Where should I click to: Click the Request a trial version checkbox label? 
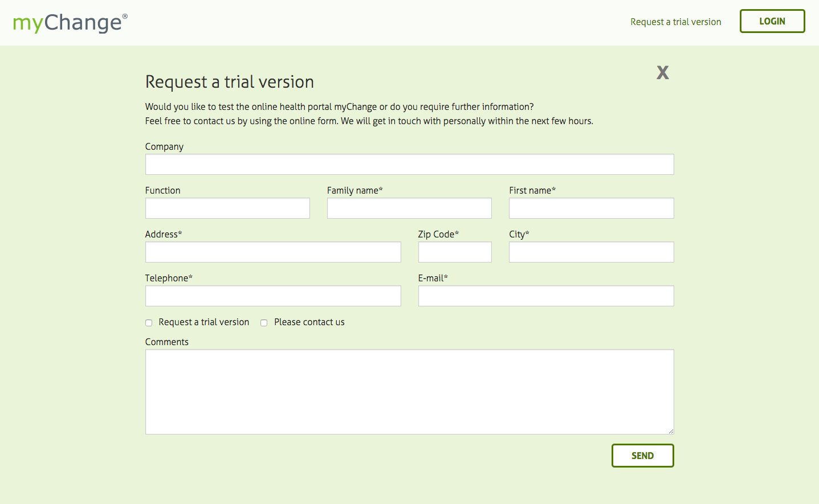(203, 322)
